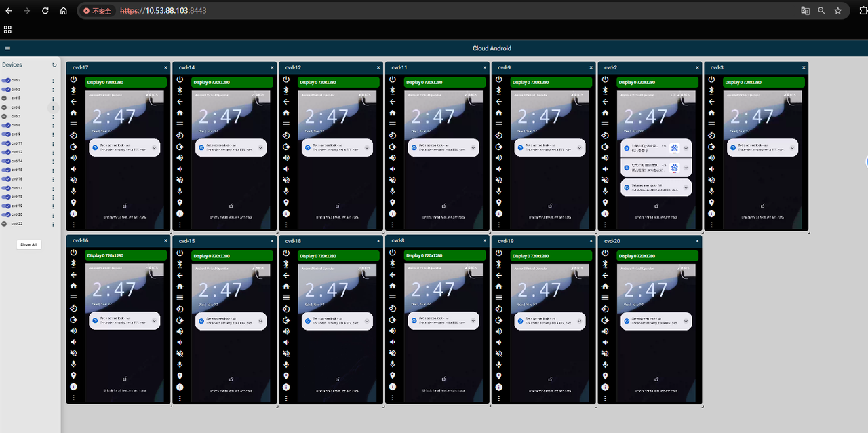Disable the cvd-2 device toggle
The image size is (868, 433).
pos(6,80)
